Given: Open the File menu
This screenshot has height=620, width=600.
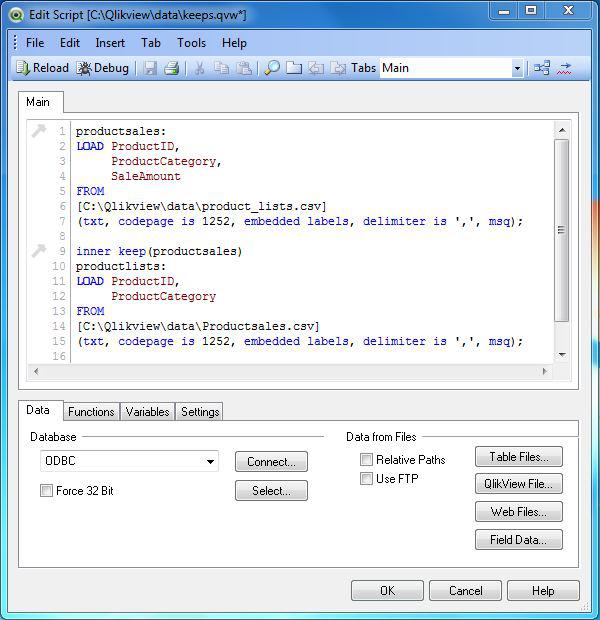Looking at the screenshot, I should coord(35,43).
